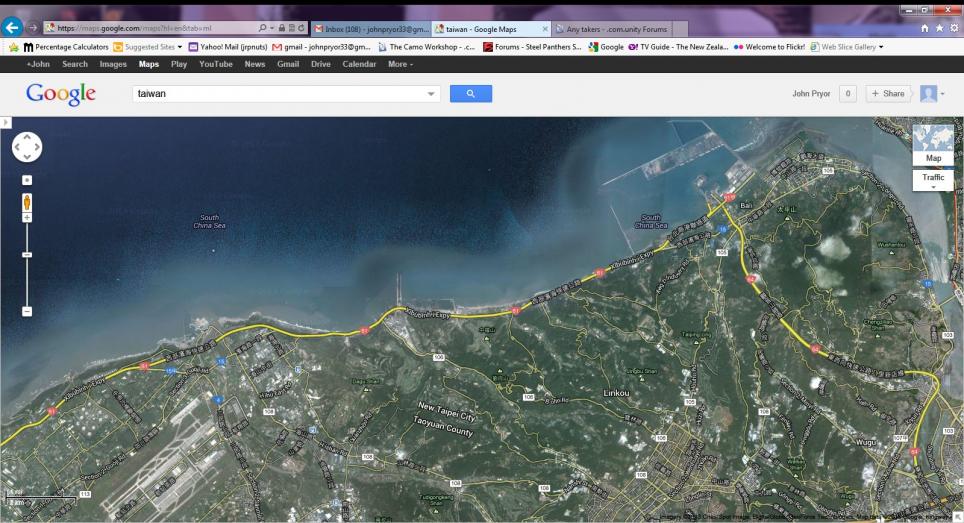Open the account profile picture dropdown
The image size is (964, 523).
pyautogui.click(x=932, y=93)
